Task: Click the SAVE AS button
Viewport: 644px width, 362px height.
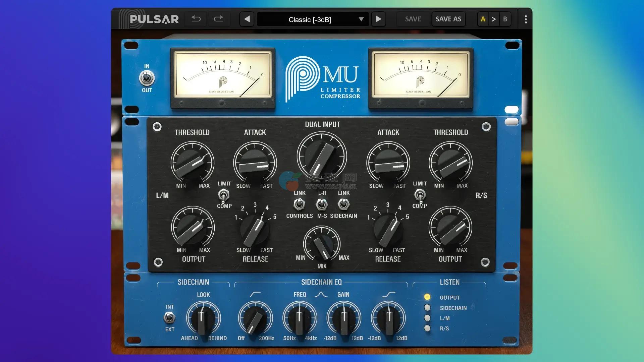Action: click(448, 19)
